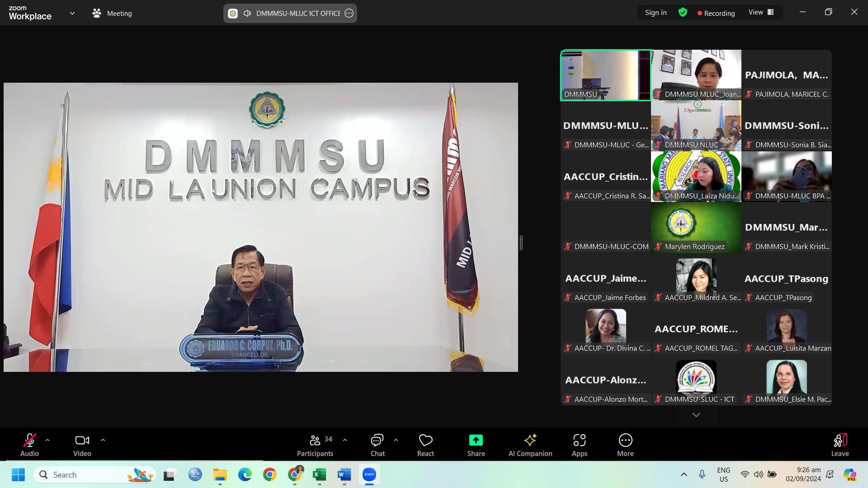Image resolution: width=868 pixels, height=488 pixels.
Task: Click the green Share screen button
Action: (x=476, y=445)
